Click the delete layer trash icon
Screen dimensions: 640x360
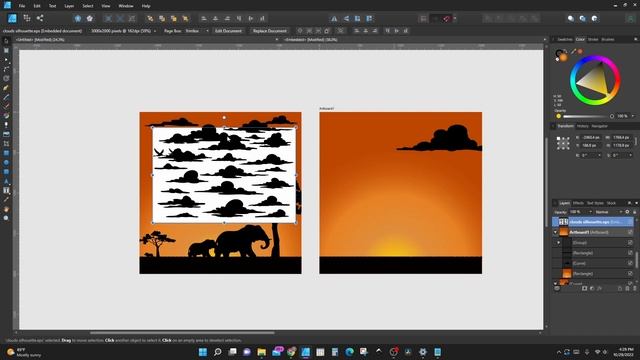click(x=634, y=289)
